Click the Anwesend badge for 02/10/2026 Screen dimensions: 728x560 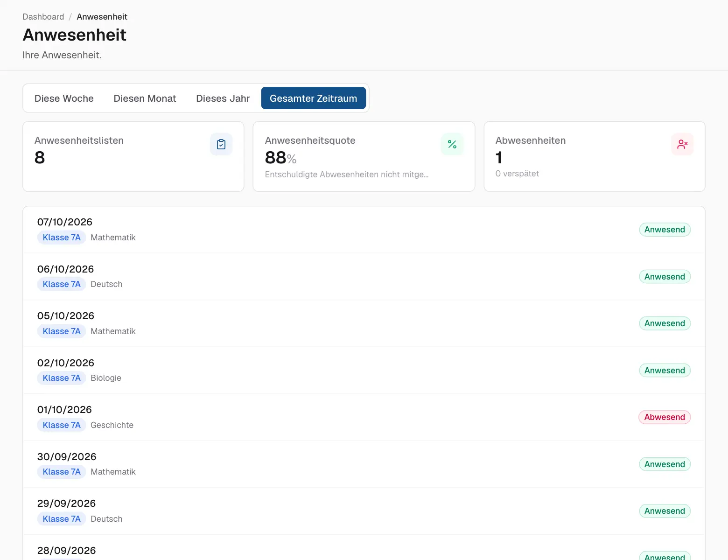pyautogui.click(x=665, y=371)
